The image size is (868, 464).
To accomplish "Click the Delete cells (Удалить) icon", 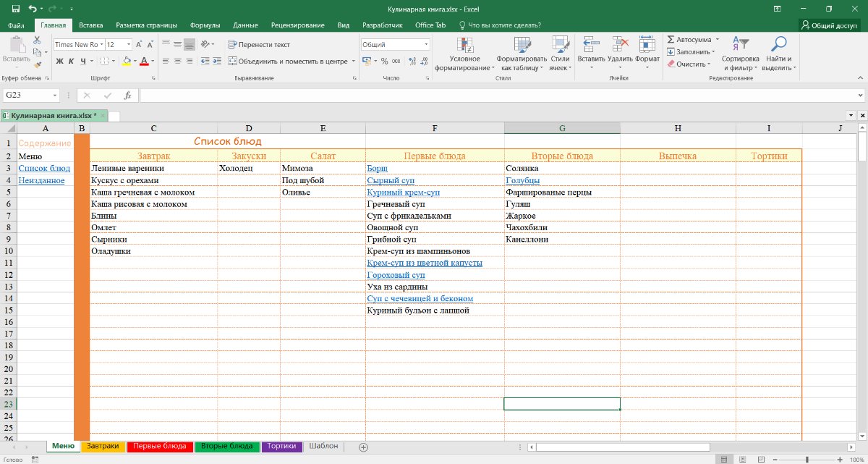I will click(620, 46).
